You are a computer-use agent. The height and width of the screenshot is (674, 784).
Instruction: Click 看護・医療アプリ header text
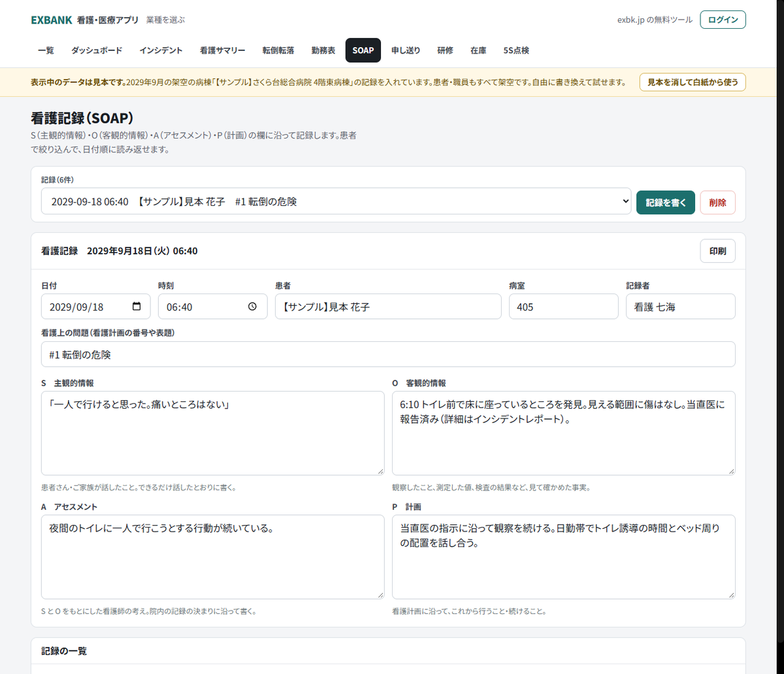click(x=108, y=20)
